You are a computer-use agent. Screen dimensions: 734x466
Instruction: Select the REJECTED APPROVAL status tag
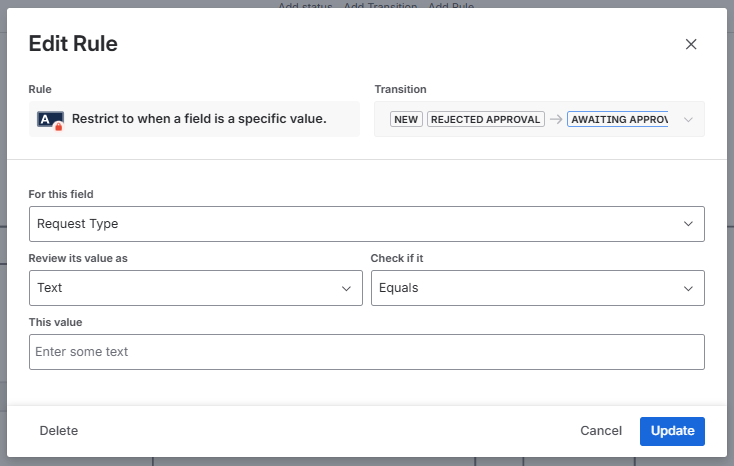pos(485,119)
